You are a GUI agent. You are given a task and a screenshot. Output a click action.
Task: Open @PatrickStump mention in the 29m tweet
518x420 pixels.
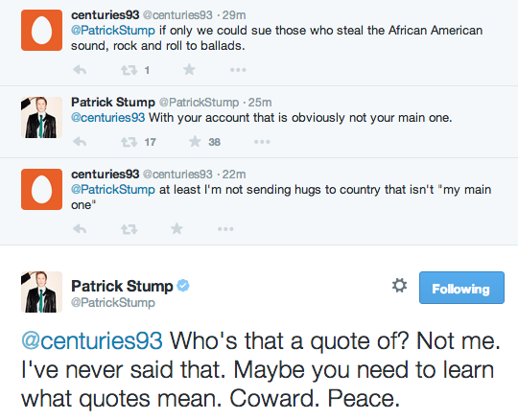pyautogui.click(x=113, y=31)
